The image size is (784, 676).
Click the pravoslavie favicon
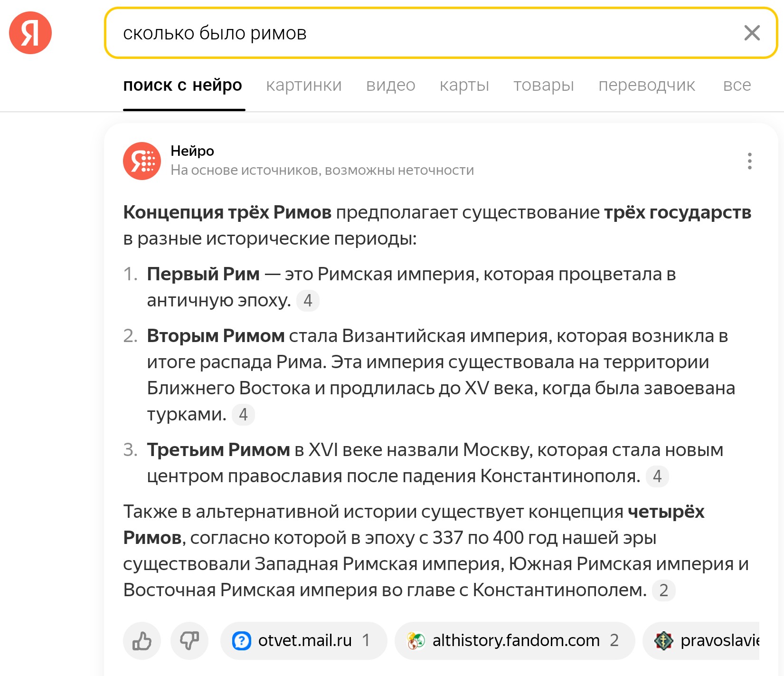coord(664,641)
